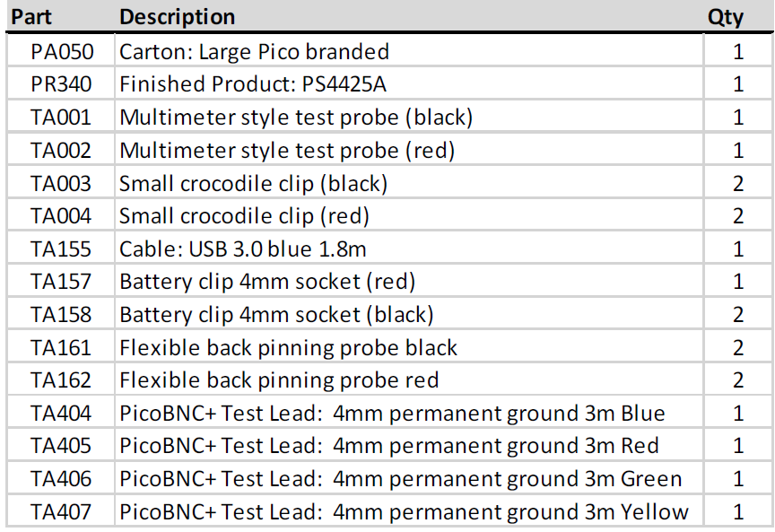This screenshot has height=532, width=775.
Task: Click Battery clip 4mm socket (black) description
Action: [x=409, y=314]
